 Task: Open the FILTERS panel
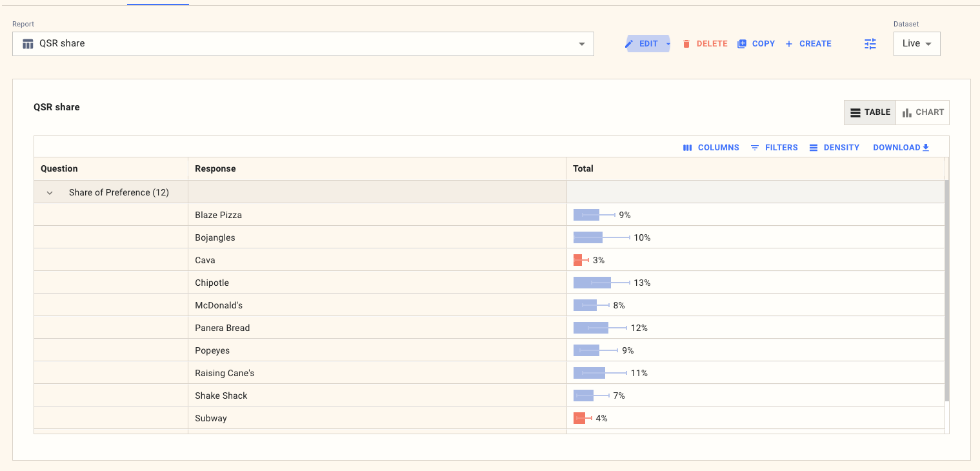(x=774, y=148)
